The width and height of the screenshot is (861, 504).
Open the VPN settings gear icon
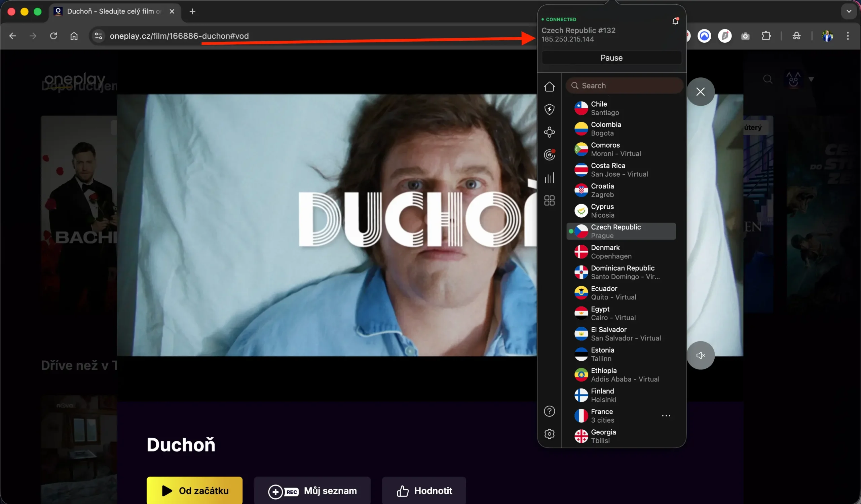tap(550, 434)
